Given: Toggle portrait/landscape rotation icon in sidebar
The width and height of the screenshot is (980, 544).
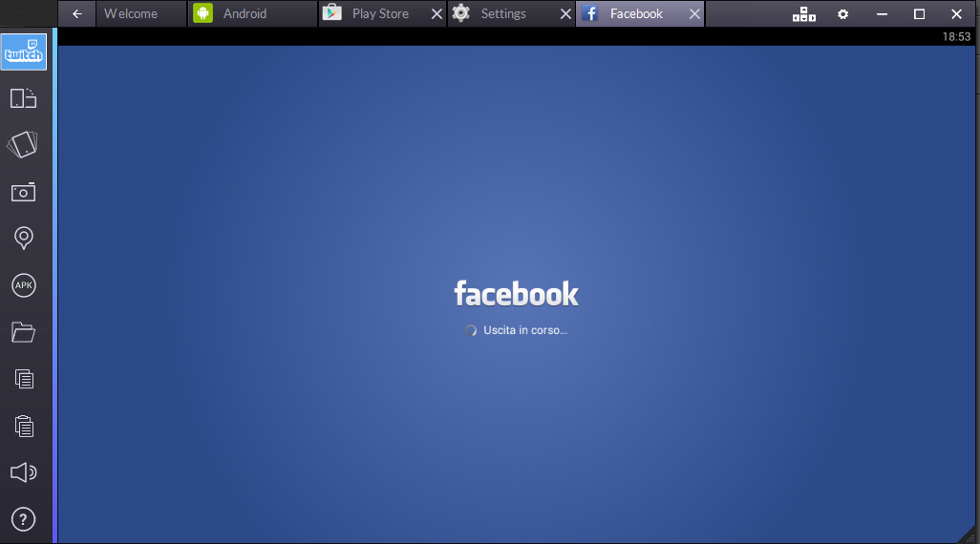Looking at the screenshot, I should 23,98.
